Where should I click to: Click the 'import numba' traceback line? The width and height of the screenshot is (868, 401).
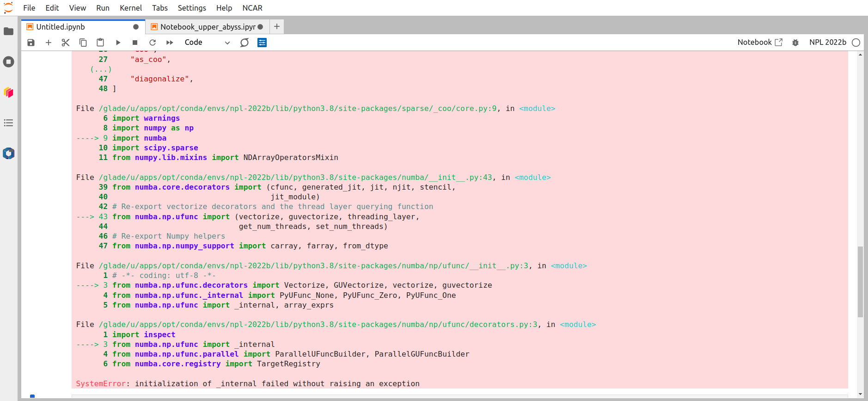[139, 138]
